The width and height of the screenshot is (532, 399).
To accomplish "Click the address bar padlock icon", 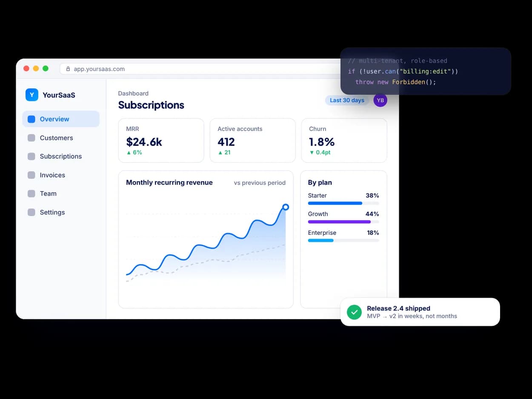I will coord(68,69).
